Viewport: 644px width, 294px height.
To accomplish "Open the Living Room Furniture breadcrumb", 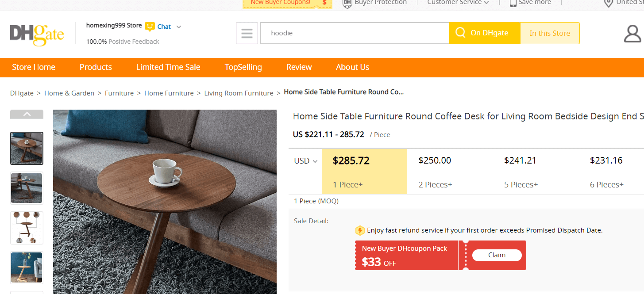I will [x=239, y=93].
